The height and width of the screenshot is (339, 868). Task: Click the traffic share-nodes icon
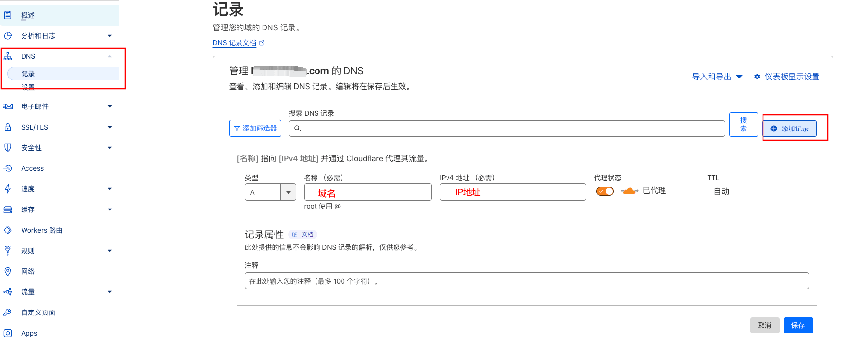pyautogui.click(x=8, y=292)
